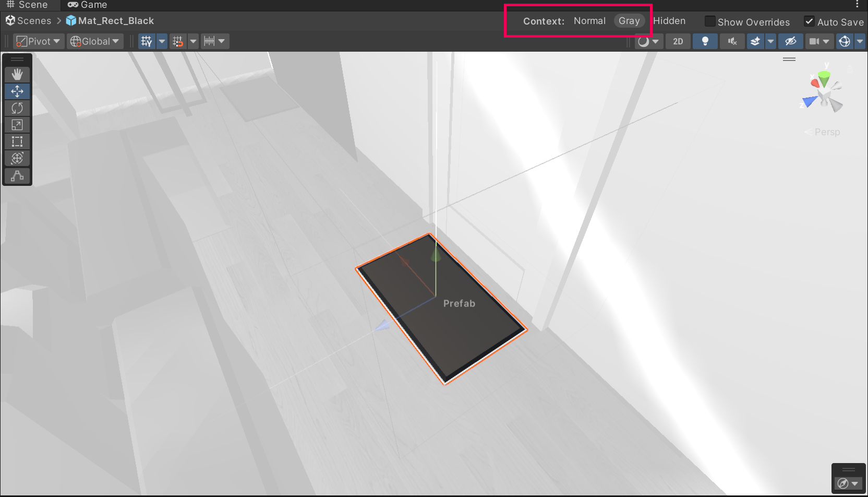Image resolution: width=868 pixels, height=497 pixels.
Task: Set Context to Hidden
Action: coord(669,21)
